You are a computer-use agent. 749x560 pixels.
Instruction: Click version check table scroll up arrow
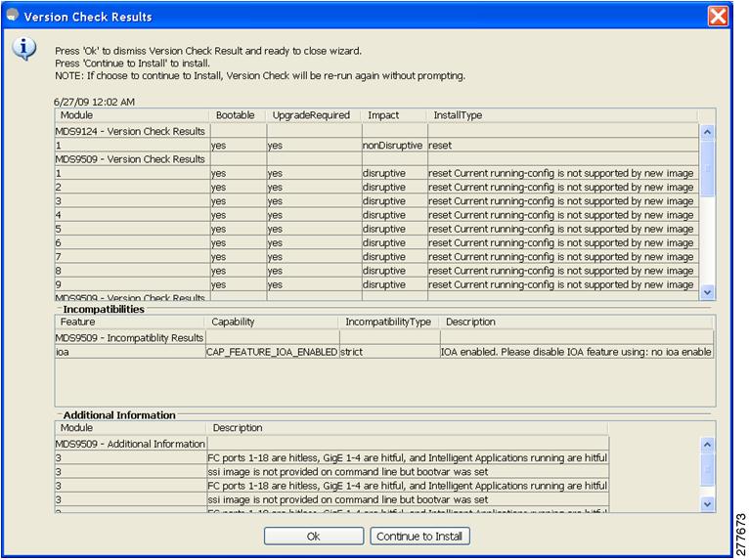click(x=707, y=132)
